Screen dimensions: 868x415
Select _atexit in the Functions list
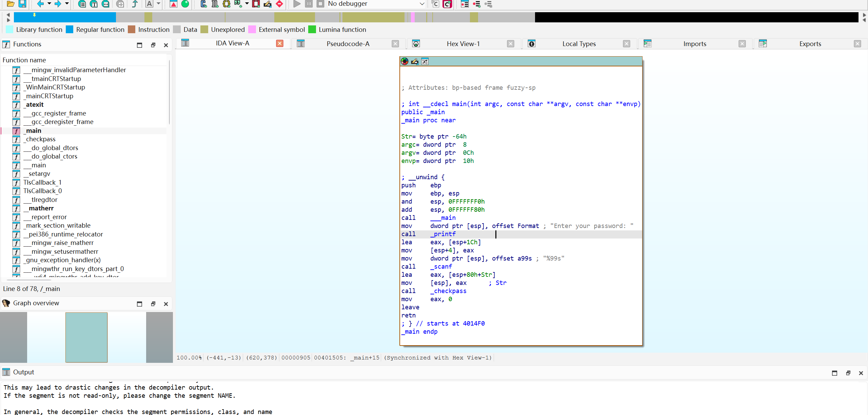point(35,105)
